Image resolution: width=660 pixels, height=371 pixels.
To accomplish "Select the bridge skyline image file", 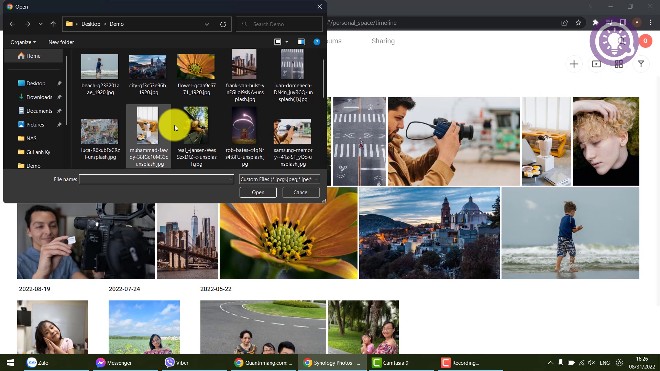I will click(x=244, y=75).
